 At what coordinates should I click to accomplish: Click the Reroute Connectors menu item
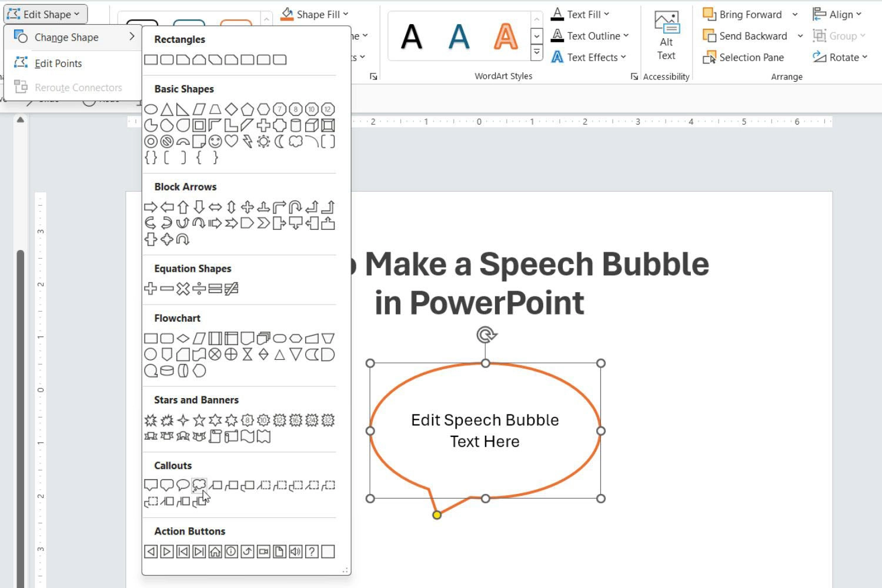coord(73,87)
